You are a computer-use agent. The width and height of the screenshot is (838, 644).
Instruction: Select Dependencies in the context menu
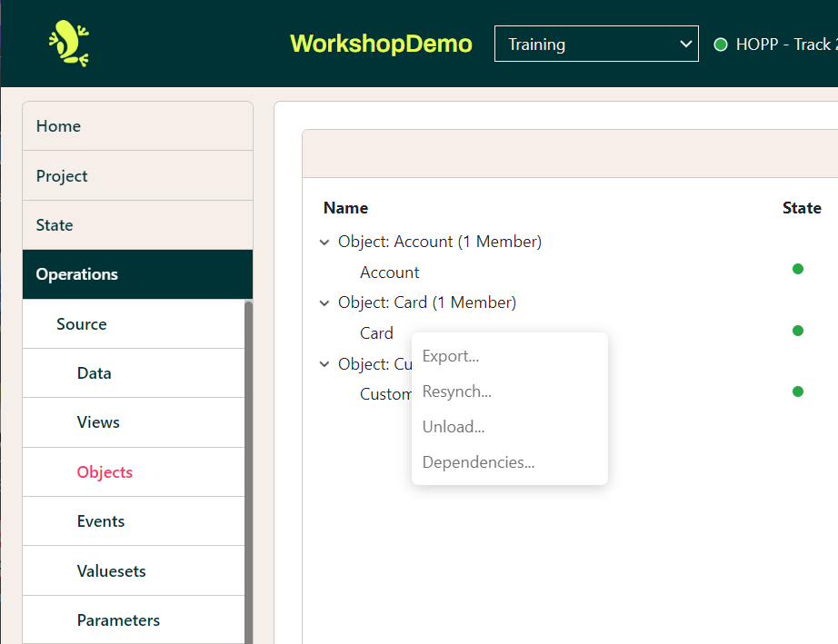(x=478, y=462)
